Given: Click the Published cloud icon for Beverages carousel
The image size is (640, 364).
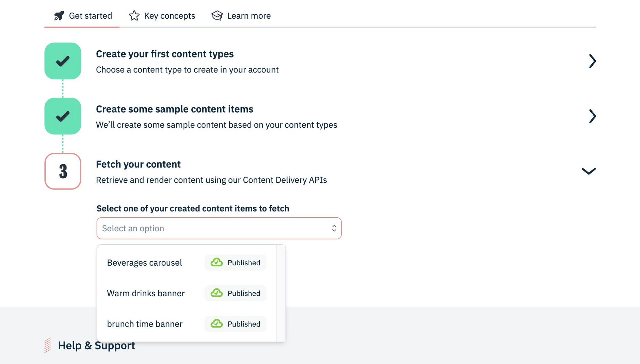Looking at the screenshot, I should [x=217, y=262].
